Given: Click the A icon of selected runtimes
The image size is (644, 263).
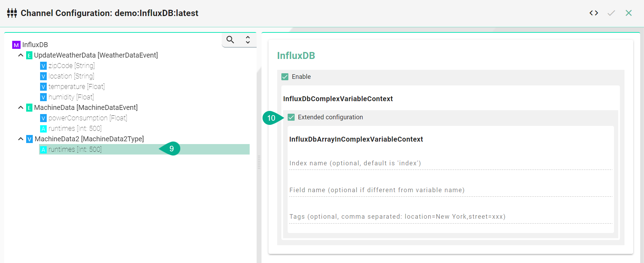Looking at the screenshot, I should tap(43, 150).
